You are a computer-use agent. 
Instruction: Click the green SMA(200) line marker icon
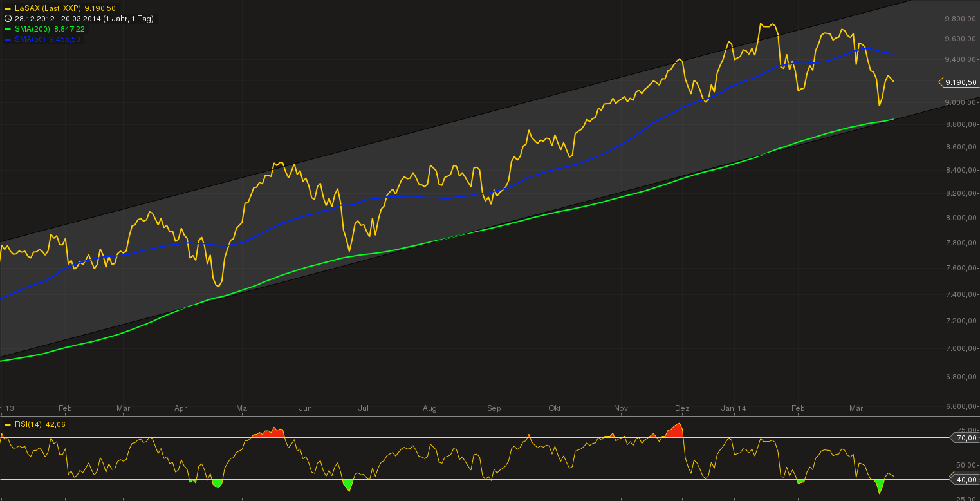6,29
